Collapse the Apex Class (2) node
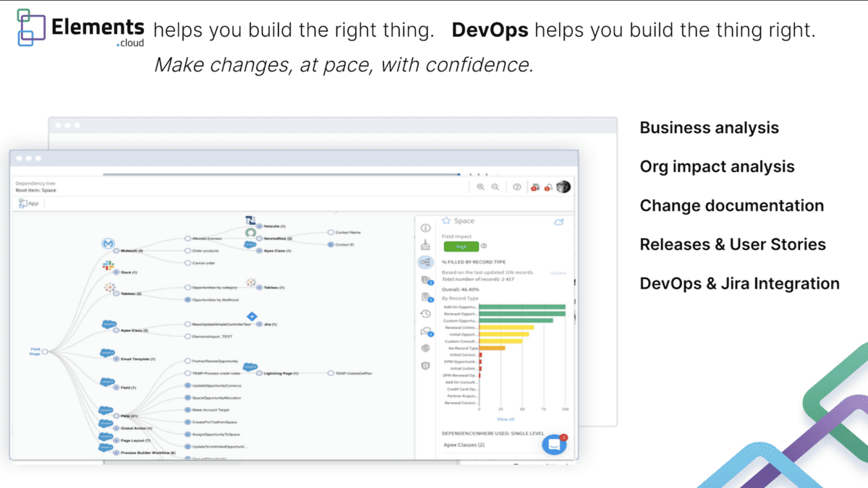Viewport: 868px width, 488px height. (116, 330)
